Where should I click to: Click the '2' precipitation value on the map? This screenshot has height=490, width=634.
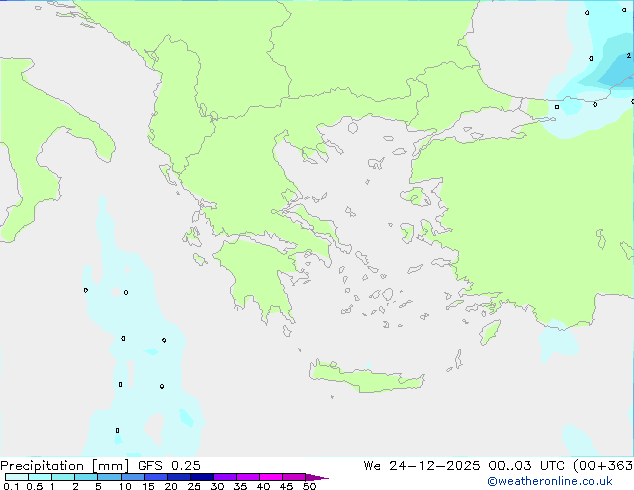[629, 55]
